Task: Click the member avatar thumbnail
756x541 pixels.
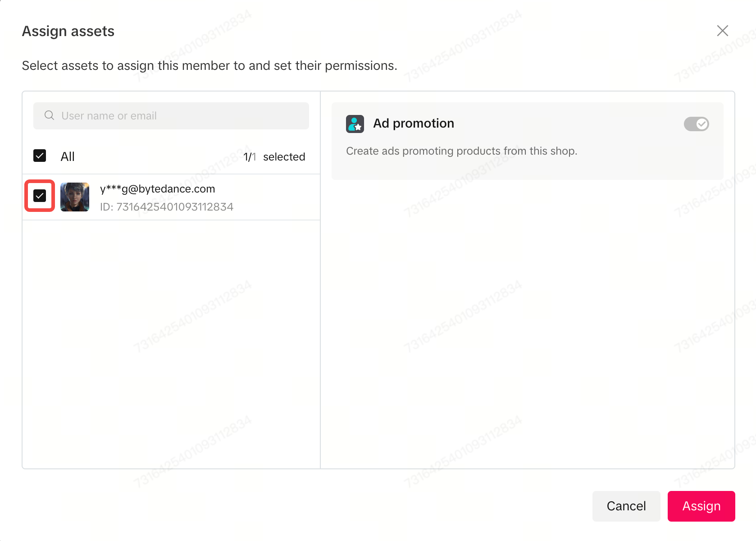Action: 75,197
